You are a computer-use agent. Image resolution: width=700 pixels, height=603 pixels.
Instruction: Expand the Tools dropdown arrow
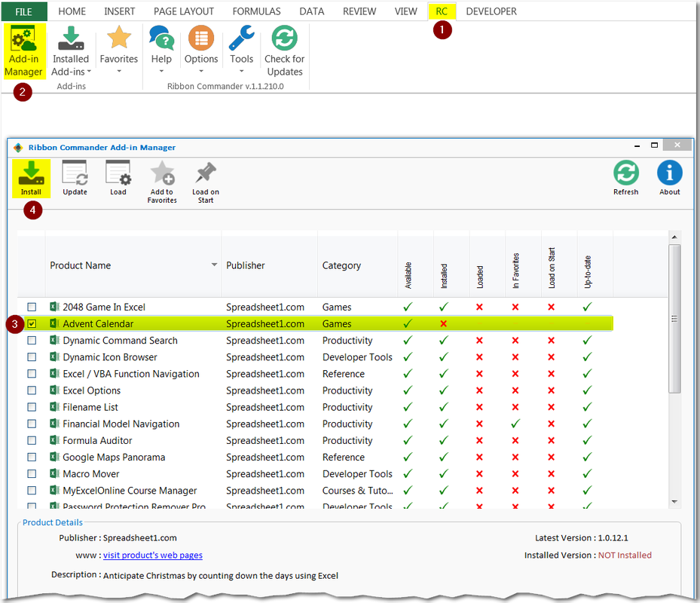[242, 72]
